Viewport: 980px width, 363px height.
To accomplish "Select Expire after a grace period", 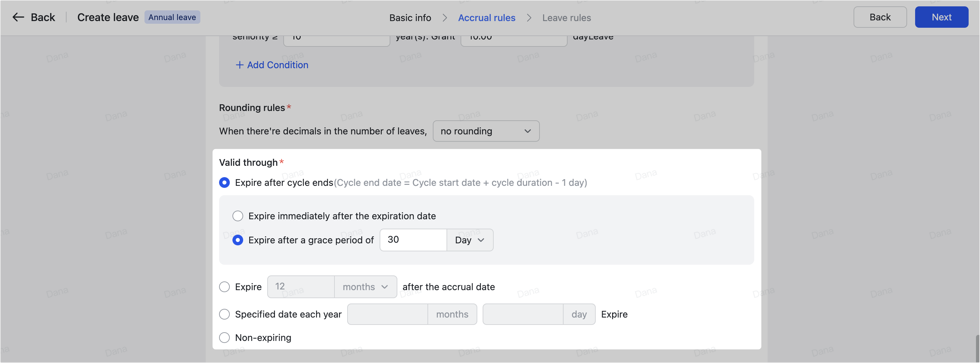I will [x=237, y=240].
